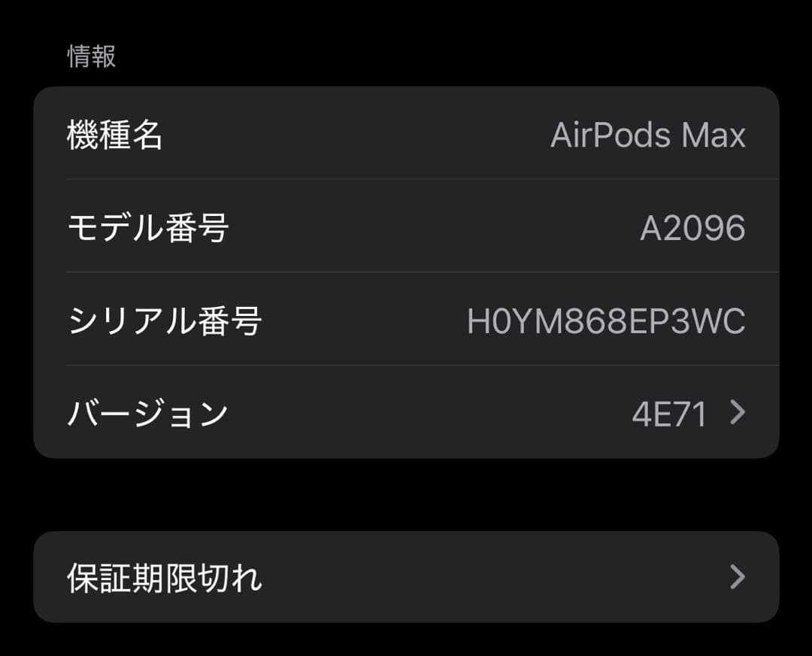Open the 機種名 row in info card
This screenshot has width=812, height=656.
pos(406,133)
